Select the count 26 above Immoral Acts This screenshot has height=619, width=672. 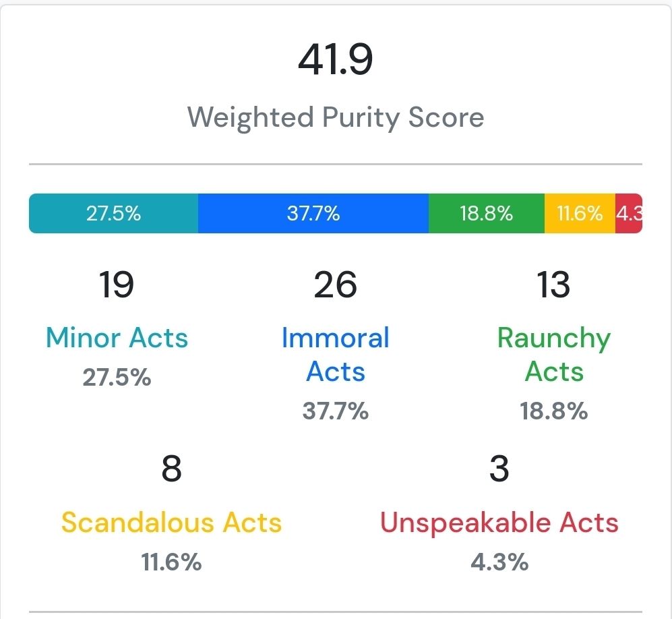pos(335,285)
